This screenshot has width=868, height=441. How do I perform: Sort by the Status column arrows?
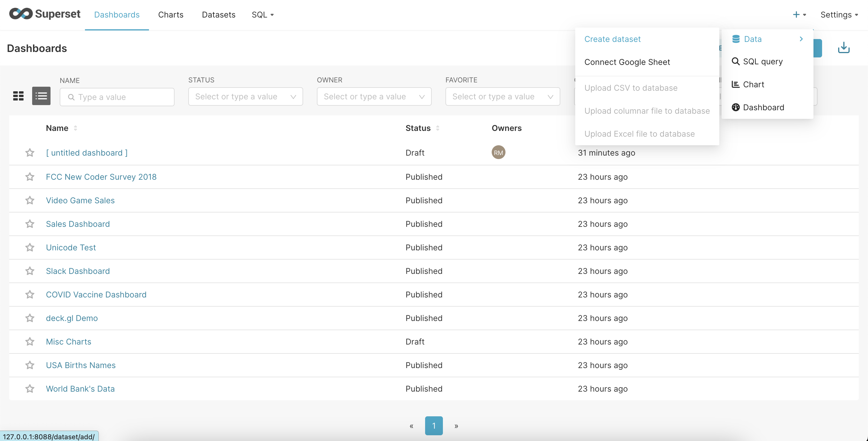437,128
